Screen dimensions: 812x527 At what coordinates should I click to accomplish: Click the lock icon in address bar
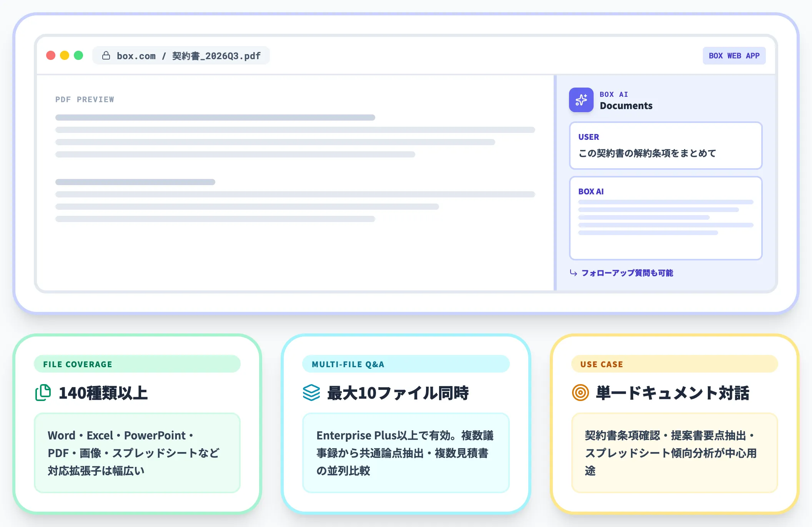[106, 56]
